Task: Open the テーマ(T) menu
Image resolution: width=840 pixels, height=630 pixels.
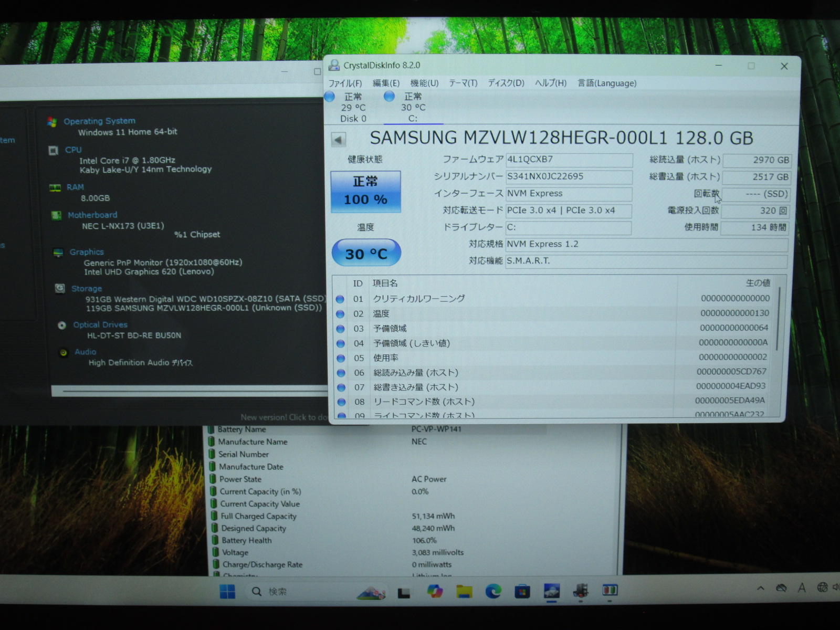Action: click(463, 83)
